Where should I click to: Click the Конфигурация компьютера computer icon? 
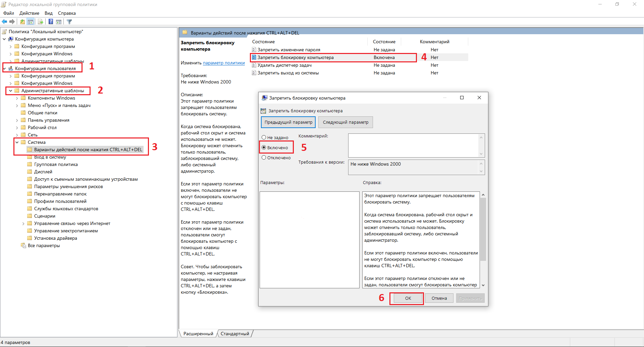(11, 39)
